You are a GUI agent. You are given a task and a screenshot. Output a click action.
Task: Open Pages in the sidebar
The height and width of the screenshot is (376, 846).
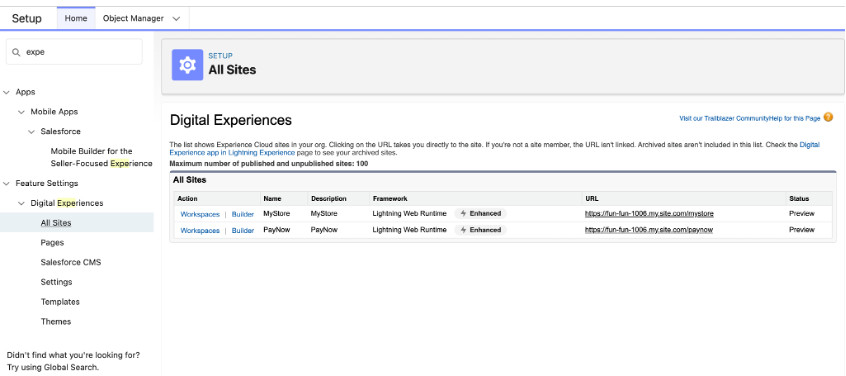point(52,243)
